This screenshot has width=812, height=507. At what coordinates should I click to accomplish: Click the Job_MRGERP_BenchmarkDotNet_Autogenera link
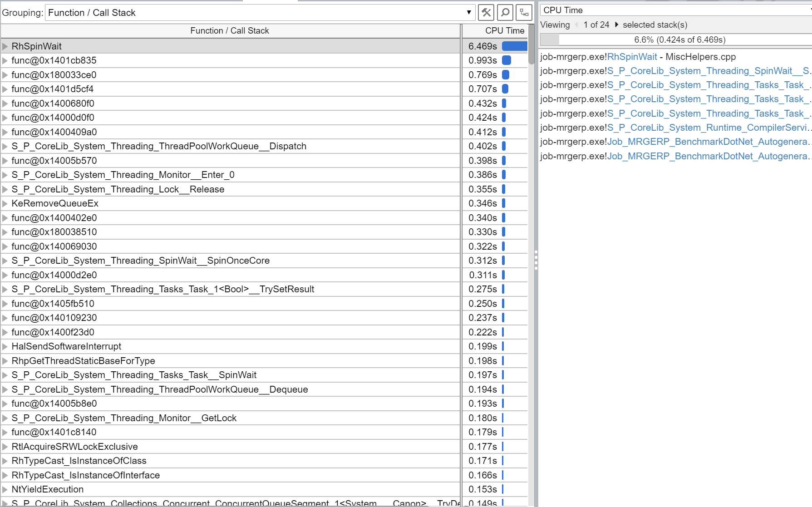tap(708, 142)
